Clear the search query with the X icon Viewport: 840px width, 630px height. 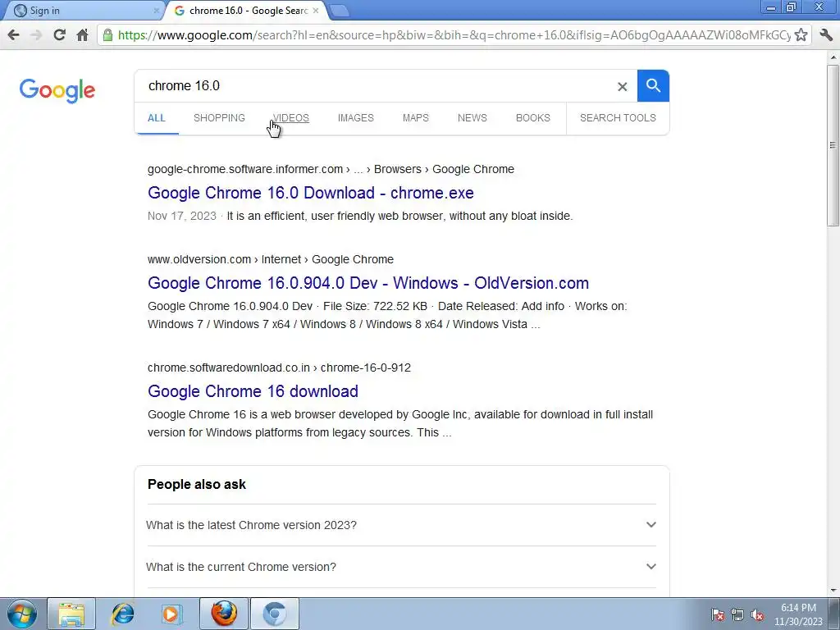tap(622, 86)
